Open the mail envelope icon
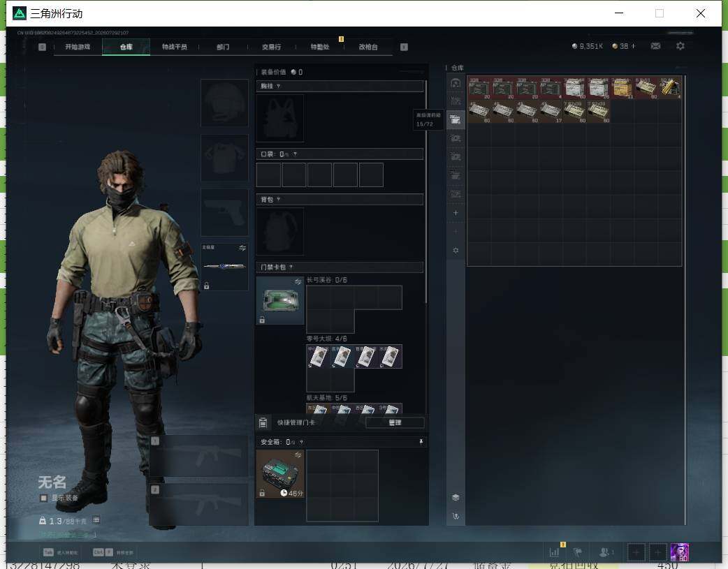The height and width of the screenshot is (569, 728). tap(655, 46)
